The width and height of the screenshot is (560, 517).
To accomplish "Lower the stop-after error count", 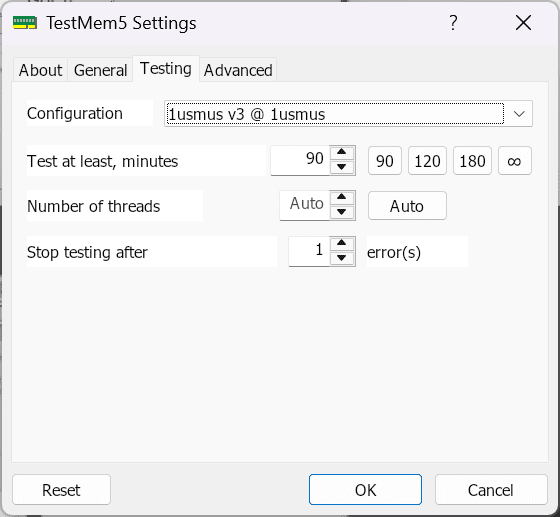I will point(342,258).
